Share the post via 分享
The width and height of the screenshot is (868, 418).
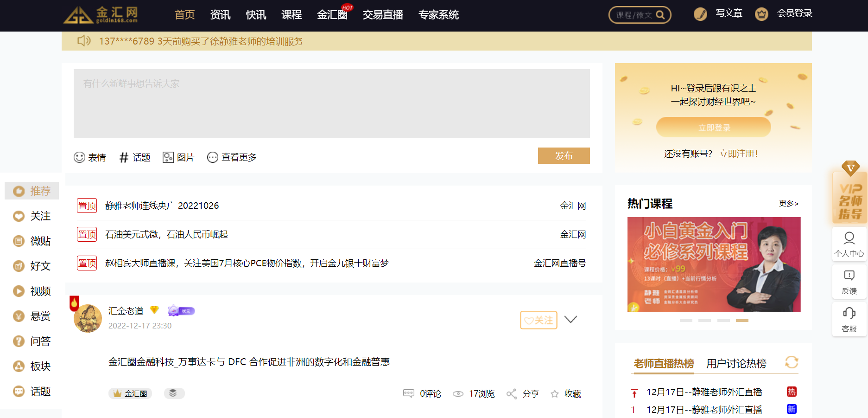(x=523, y=393)
